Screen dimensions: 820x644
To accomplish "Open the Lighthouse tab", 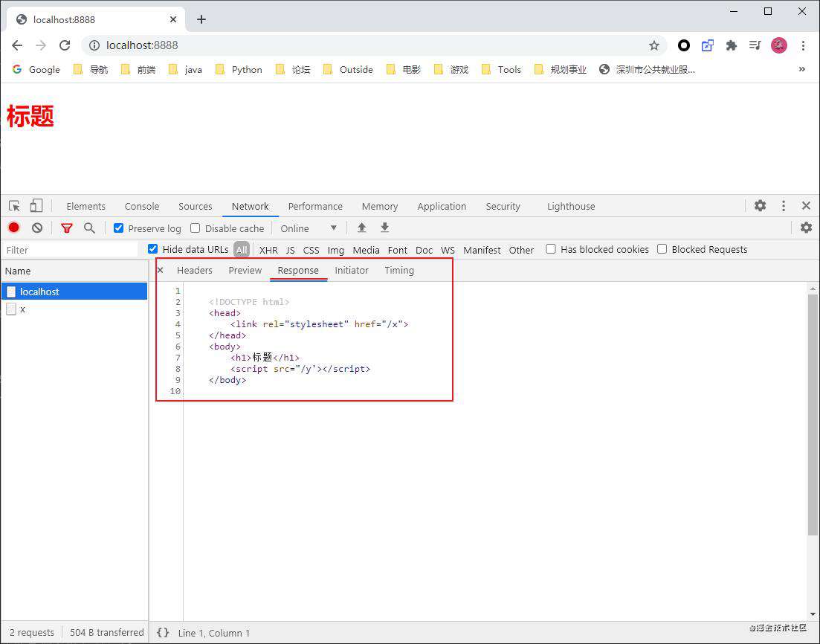I will (571, 206).
